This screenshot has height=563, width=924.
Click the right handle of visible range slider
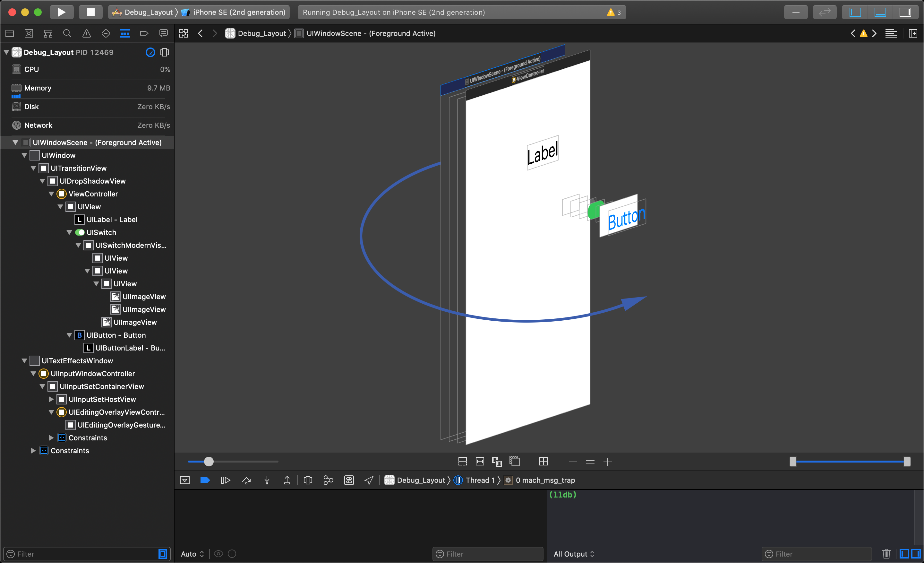(907, 461)
